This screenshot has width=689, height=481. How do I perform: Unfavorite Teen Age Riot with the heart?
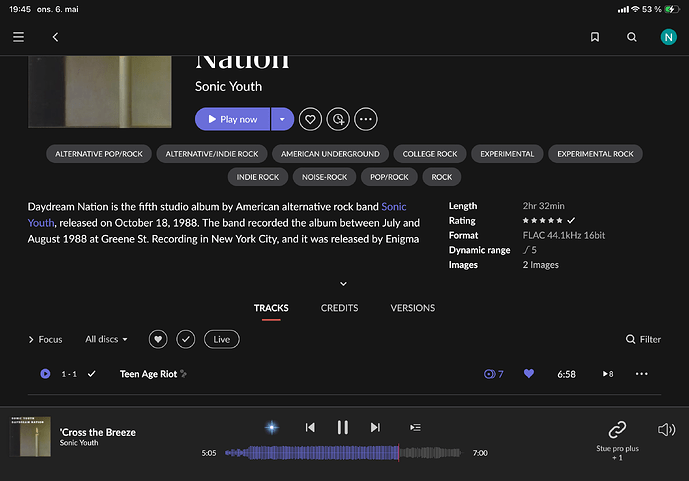point(529,373)
